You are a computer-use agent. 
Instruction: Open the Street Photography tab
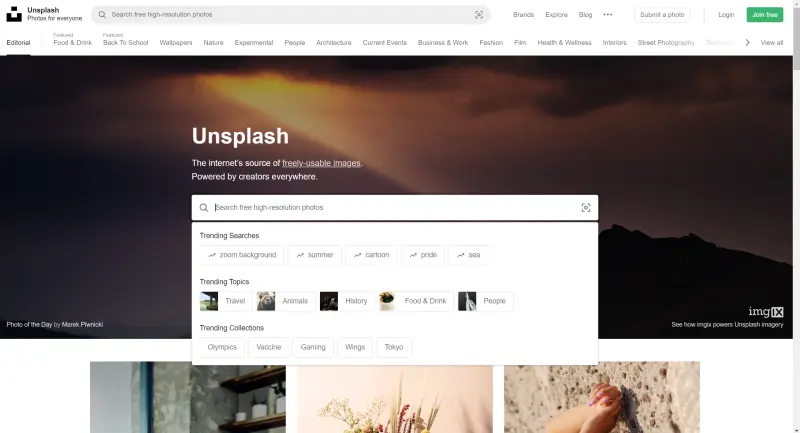point(666,43)
